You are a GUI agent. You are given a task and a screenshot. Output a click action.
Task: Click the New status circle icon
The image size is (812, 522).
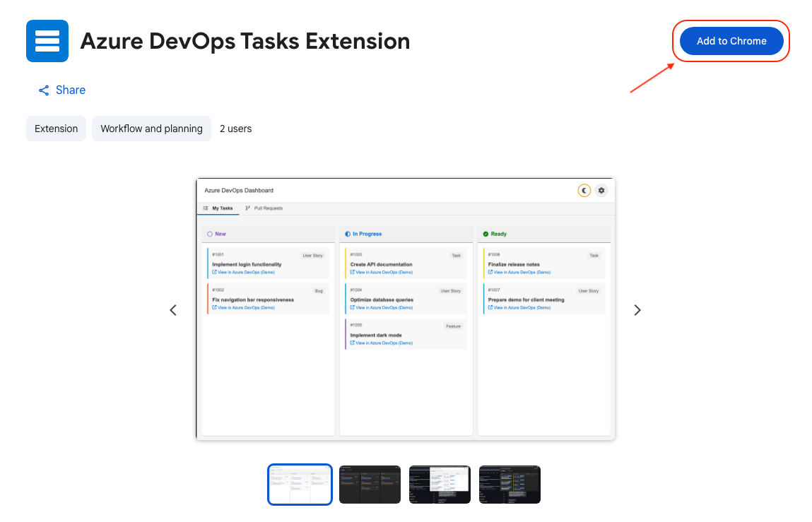[x=210, y=234]
